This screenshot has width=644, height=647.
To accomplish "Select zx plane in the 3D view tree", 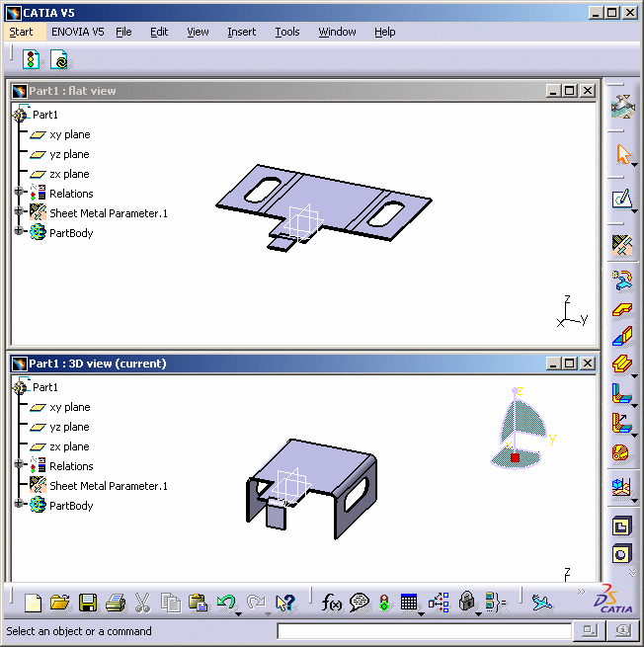I will [x=69, y=446].
